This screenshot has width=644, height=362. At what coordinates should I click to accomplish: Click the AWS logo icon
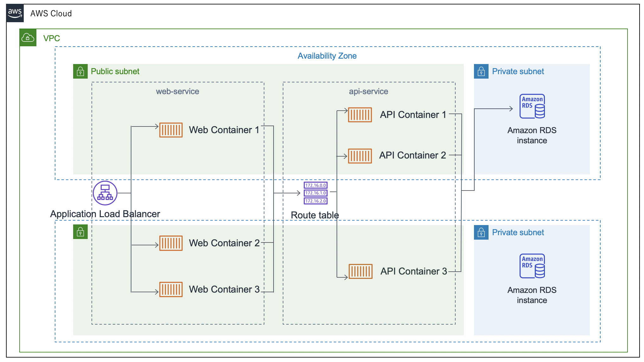pos(15,13)
